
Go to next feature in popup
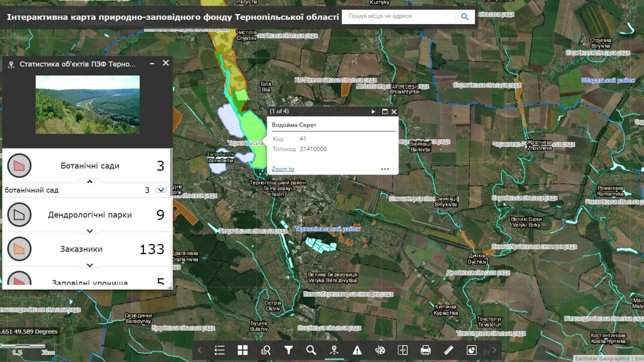pyautogui.click(x=373, y=112)
